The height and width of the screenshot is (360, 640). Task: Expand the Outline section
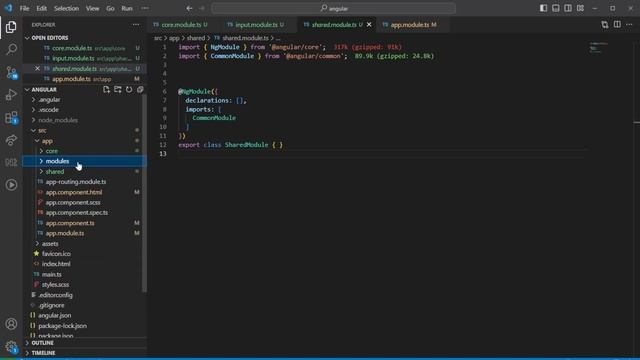pyautogui.click(x=42, y=343)
